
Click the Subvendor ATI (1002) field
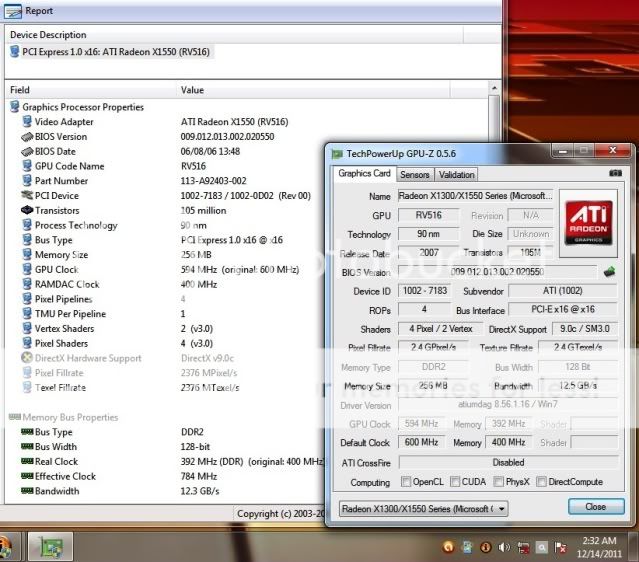563,291
